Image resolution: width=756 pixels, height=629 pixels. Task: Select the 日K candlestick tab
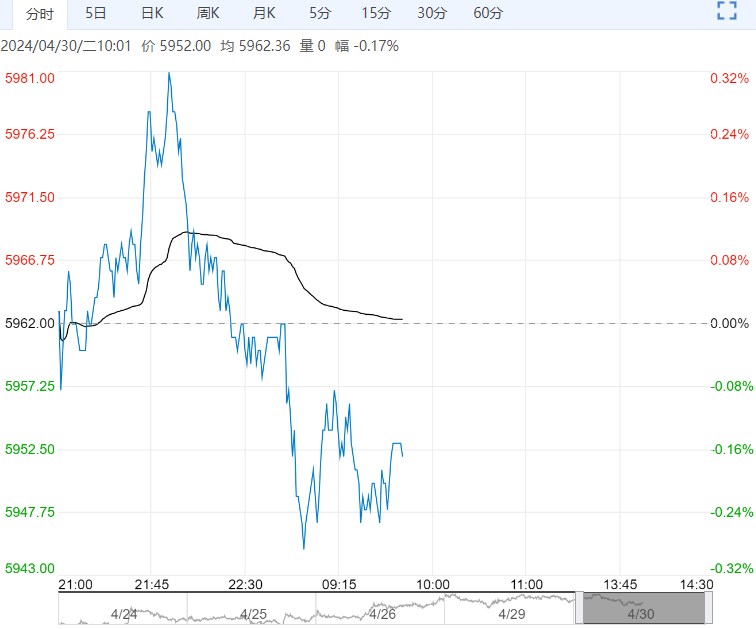152,13
